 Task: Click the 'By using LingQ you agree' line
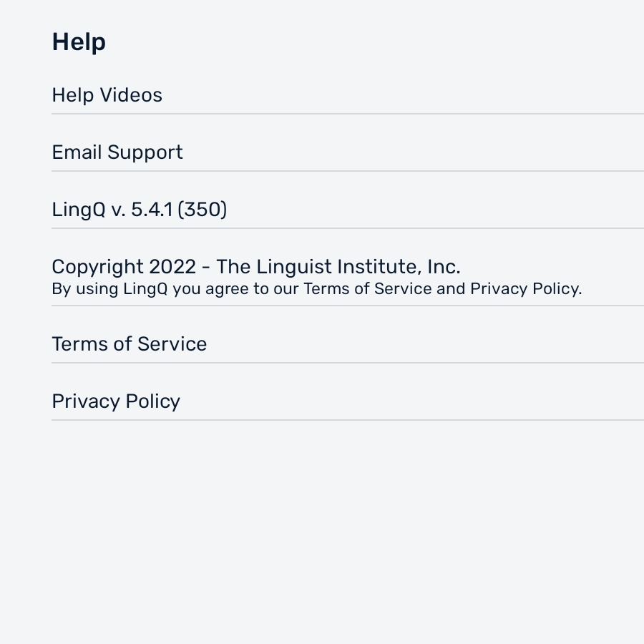tap(317, 289)
